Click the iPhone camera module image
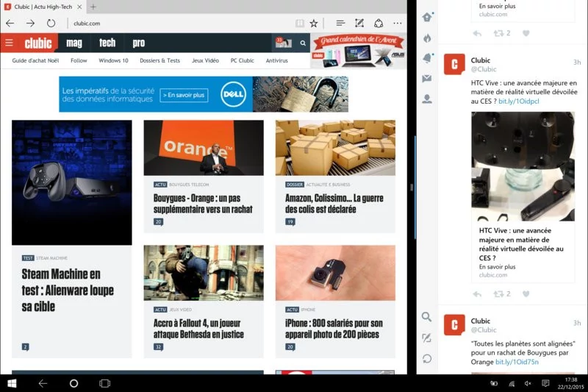This screenshot has height=392, width=588. pyautogui.click(x=335, y=273)
